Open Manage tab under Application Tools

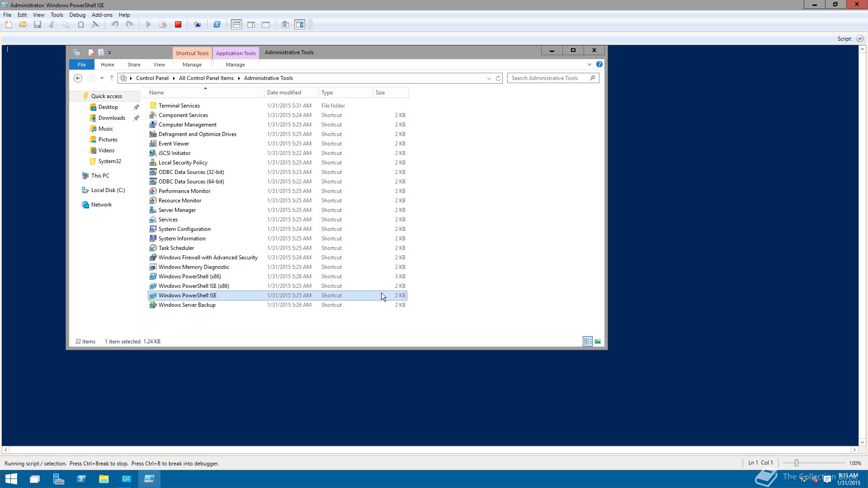click(236, 65)
